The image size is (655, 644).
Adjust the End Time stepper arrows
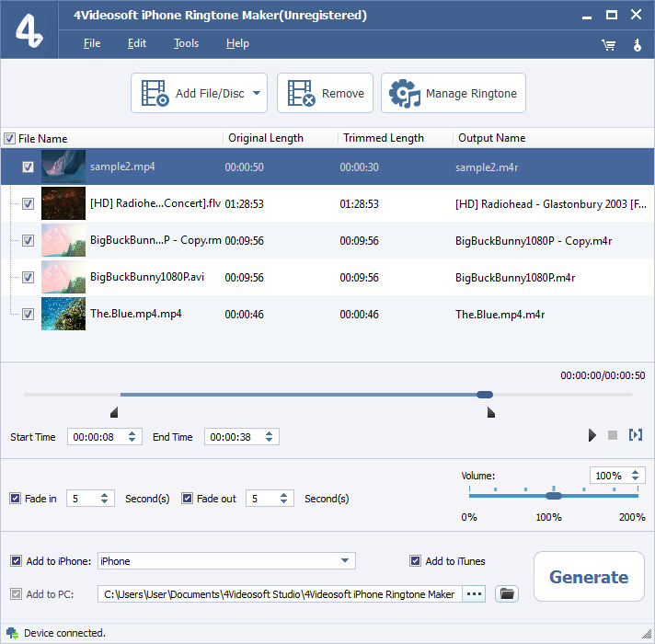pyautogui.click(x=269, y=436)
